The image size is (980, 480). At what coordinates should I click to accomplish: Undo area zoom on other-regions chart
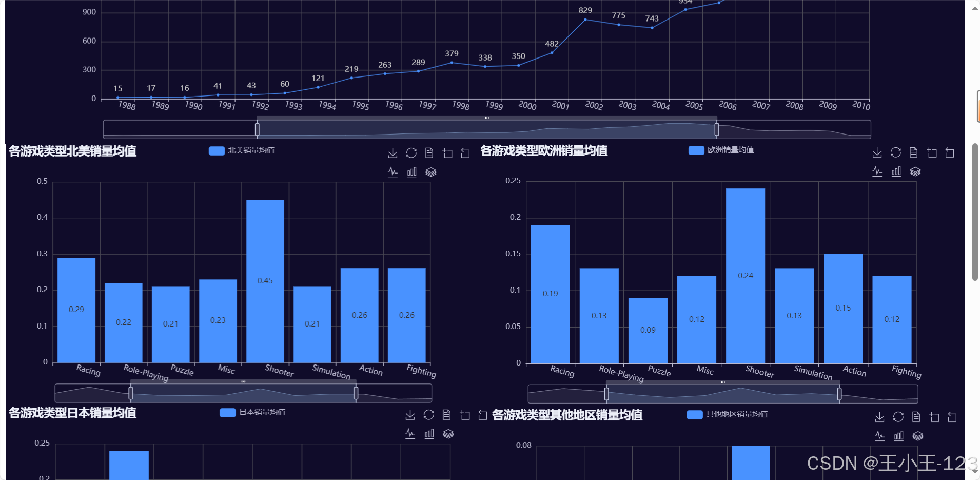952,417
